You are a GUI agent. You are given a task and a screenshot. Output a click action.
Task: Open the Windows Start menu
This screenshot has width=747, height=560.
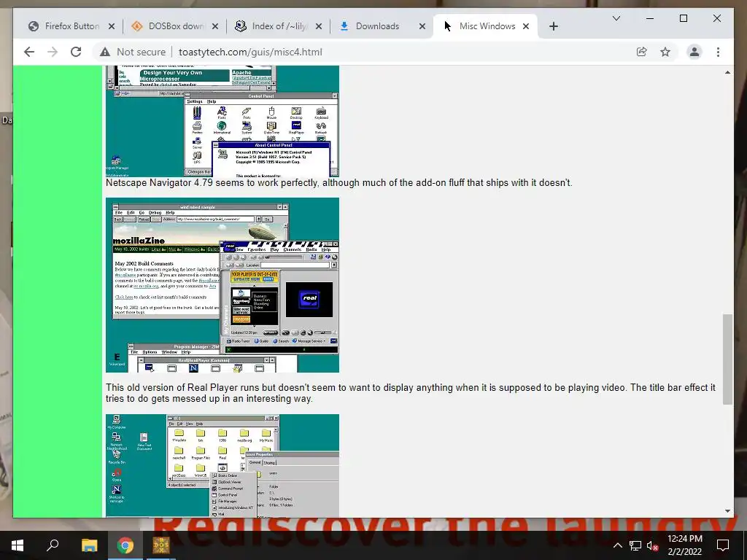[x=18, y=545]
